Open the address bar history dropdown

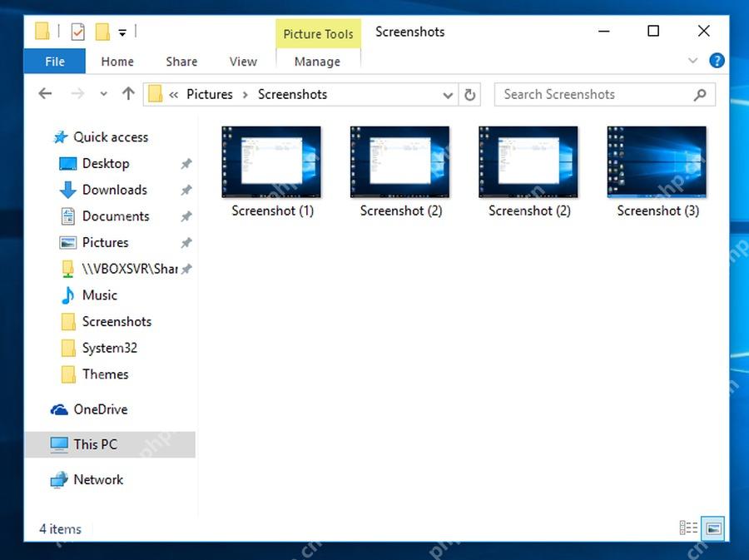click(448, 95)
